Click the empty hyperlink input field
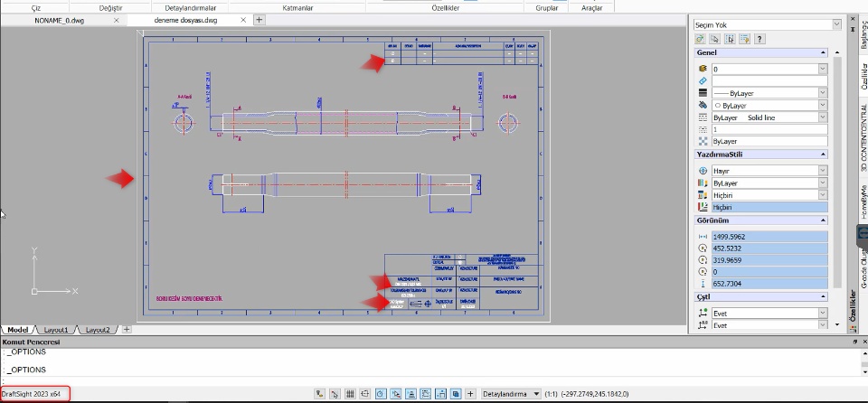This screenshot has height=403, width=868. (769, 80)
